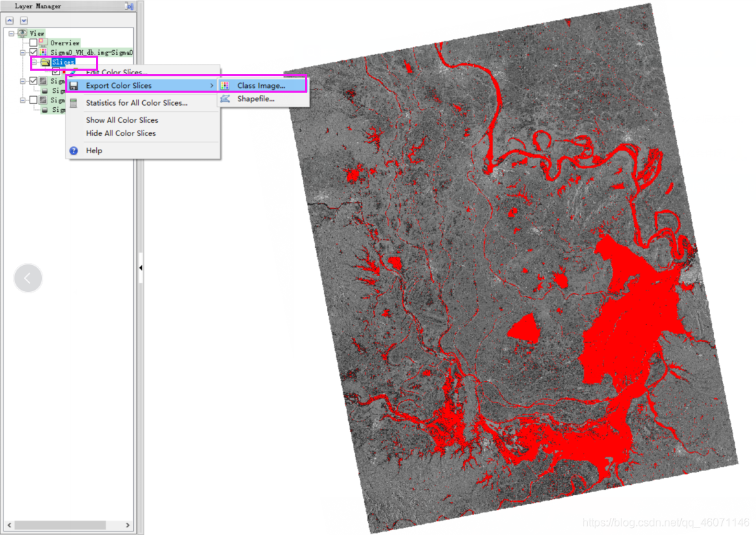This screenshot has height=535, width=756.
Task: Select the Overview tree item label
Action: pyautogui.click(x=65, y=43)
